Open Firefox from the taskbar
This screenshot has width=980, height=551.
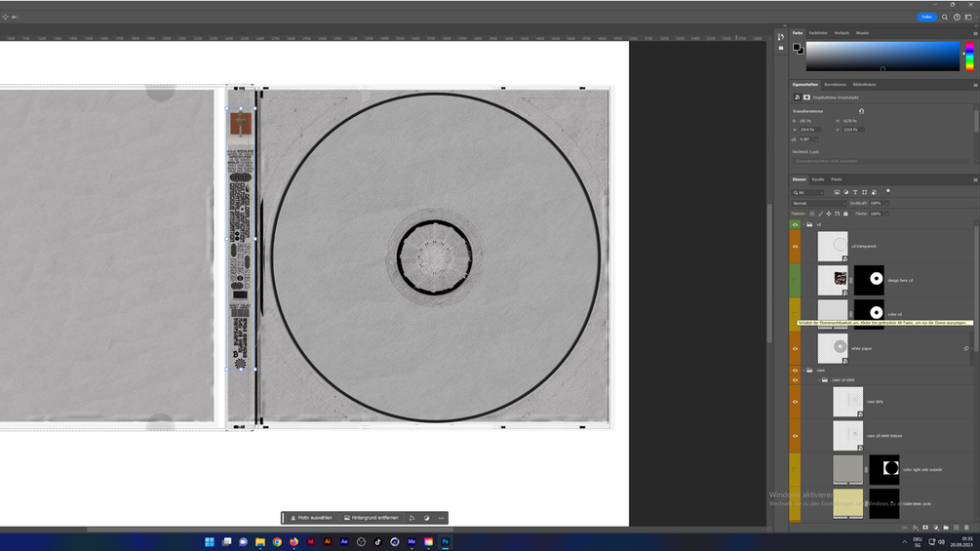coord(294,542)
